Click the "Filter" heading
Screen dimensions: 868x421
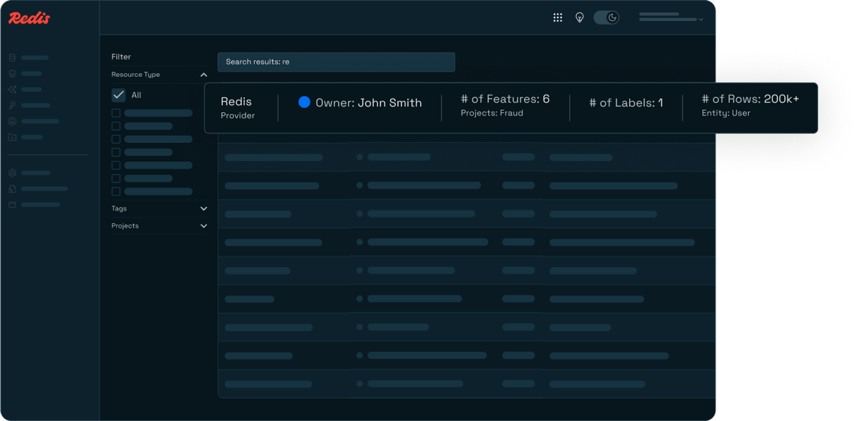121,57
